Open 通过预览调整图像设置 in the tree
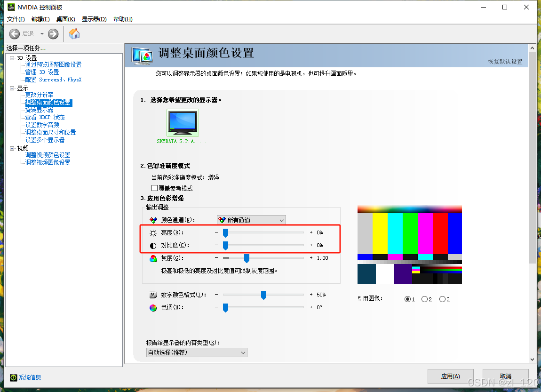This screenshot has height=392, width=541. coord(53,64)
